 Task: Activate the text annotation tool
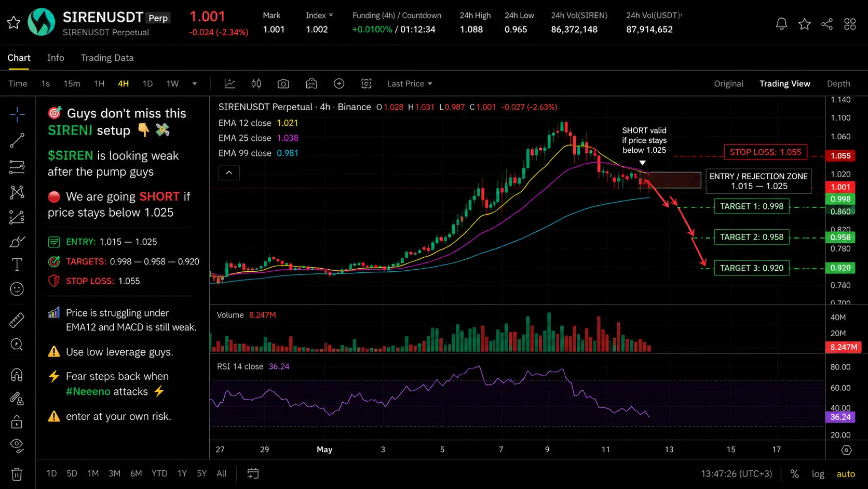point(17,265)
